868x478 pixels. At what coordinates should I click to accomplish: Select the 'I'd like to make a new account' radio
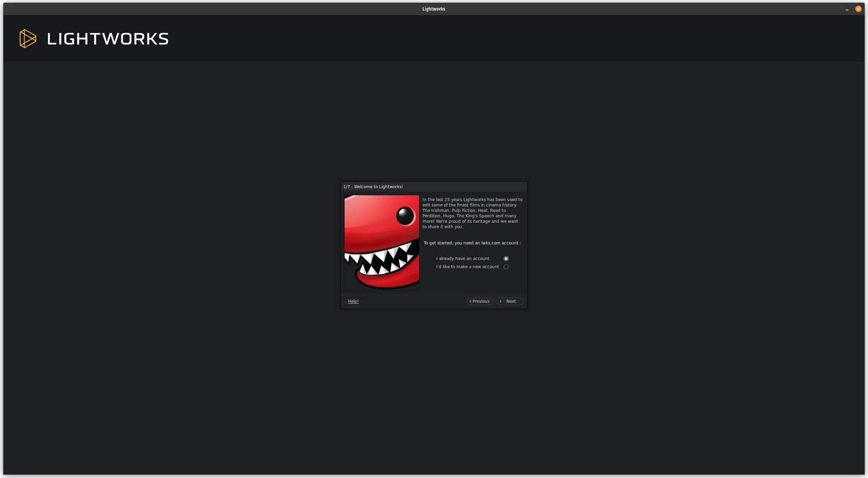pyautogui.click(x=506, y=266)
